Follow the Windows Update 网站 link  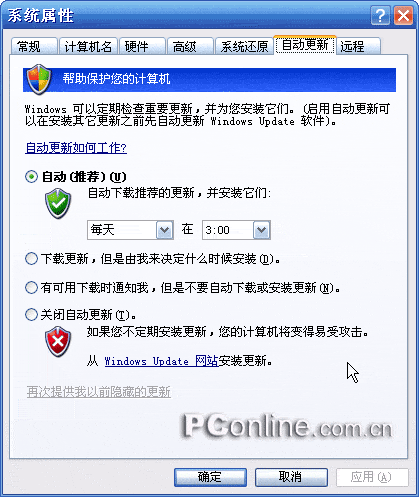(x=161, y=361)
